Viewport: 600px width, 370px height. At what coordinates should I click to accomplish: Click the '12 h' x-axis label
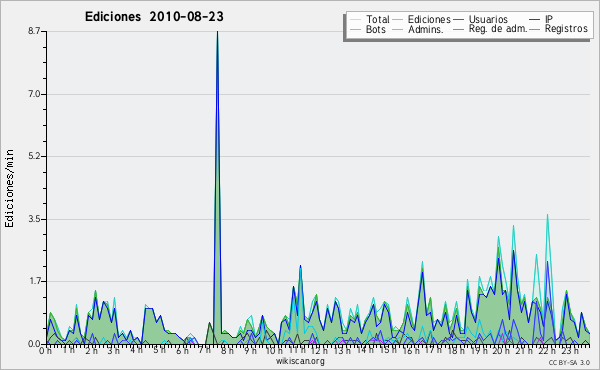click(x=319, y=351)
